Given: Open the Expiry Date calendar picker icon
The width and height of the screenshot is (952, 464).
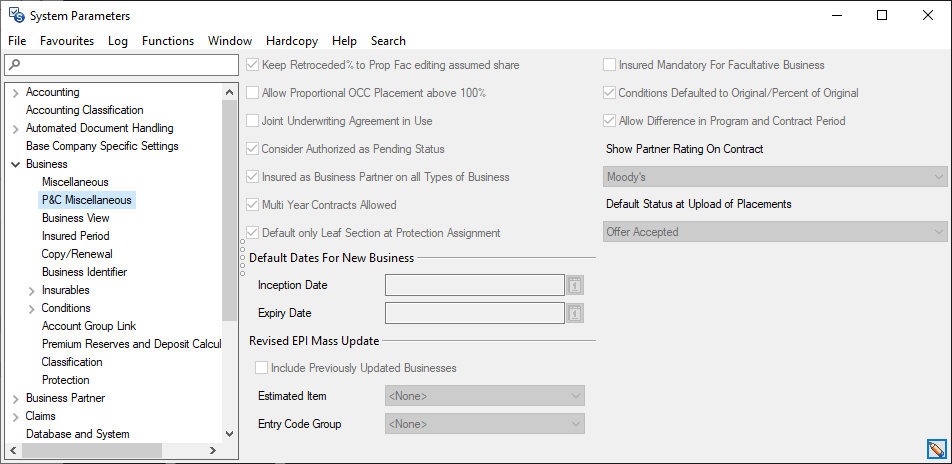Looking at the screenshot, I should [x=575, y=314].
